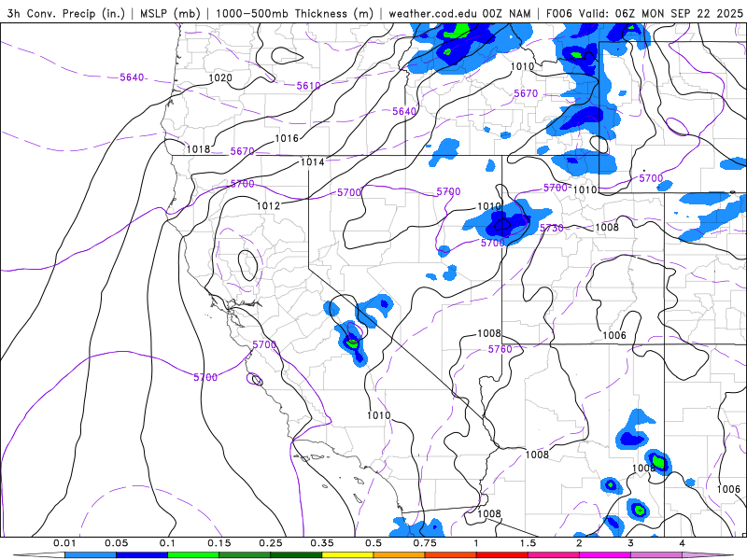Viewport: 747px width, 560px height.
Task: Click the legend swatch between 0.75 and 1
Action: tap(451, 555)
